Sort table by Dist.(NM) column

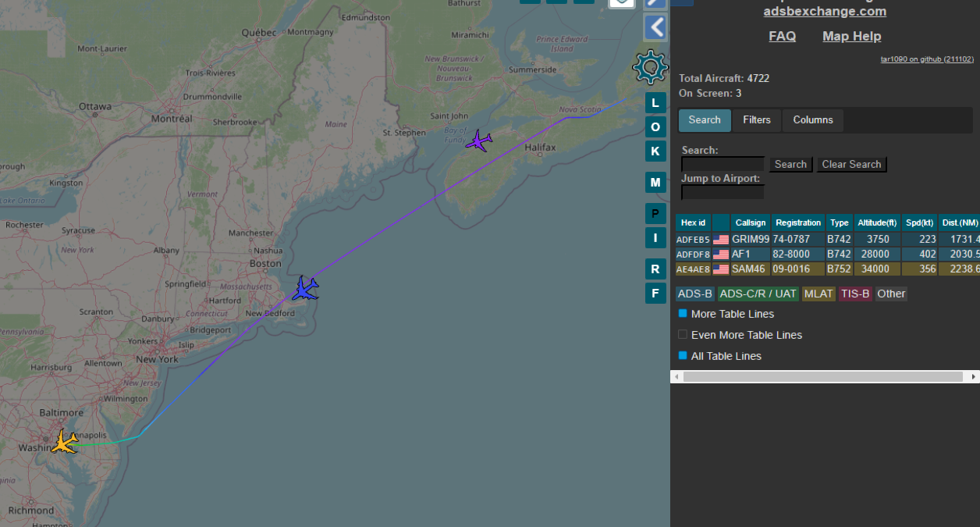pyautogui.click(x=959, y=223)
